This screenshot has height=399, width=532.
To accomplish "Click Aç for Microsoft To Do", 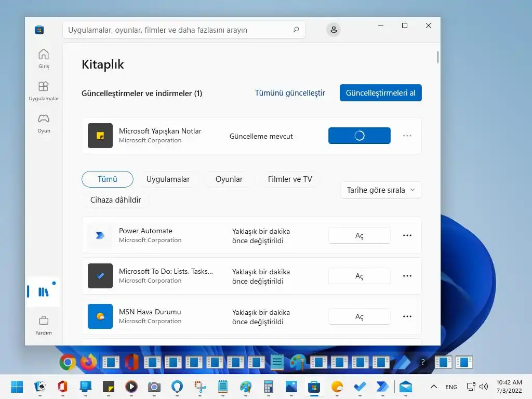I will (x=360, y=276).
